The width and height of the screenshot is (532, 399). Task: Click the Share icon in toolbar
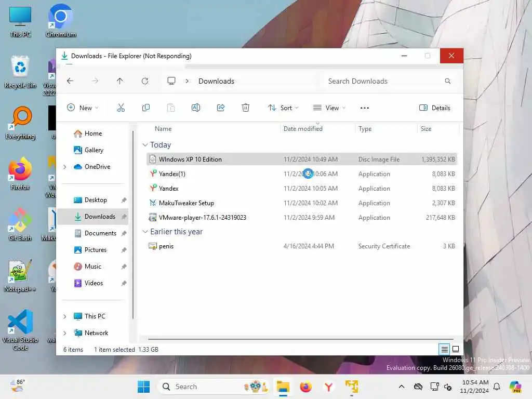221,108
